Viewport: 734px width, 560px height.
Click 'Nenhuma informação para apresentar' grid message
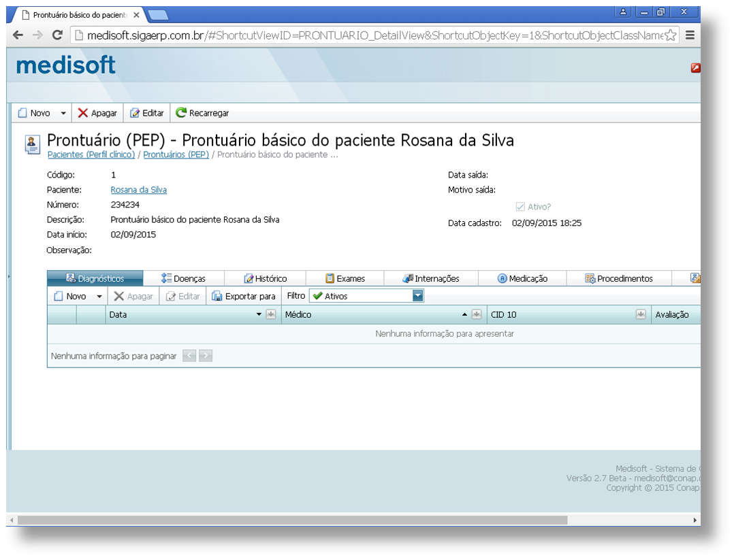[x=445, y=334]
